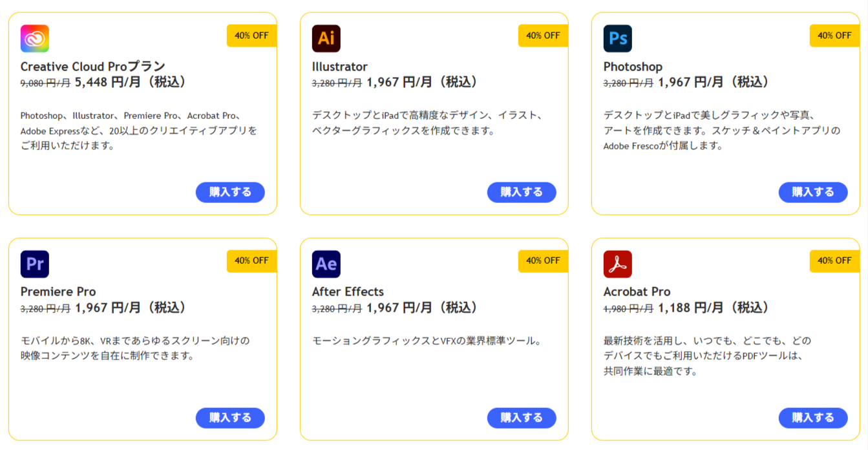Click the 40% OFF badge on Acrobat Pro card
868x450 pixels.
point(835,261)
